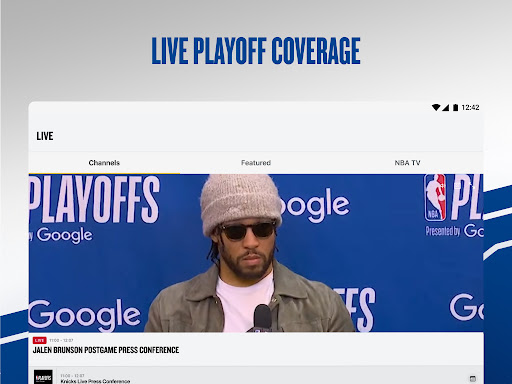Image resolution: width=512 pixels, height=384 pixels.
Task: Tap the Wi-Fi status icon
Action: pyautogui.click(x=436, y=107)
